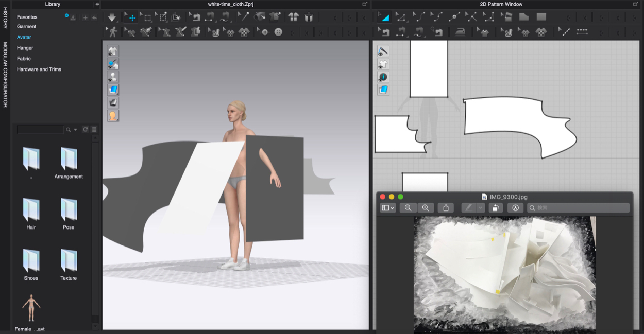Click the Button tool icon
Screen dimensions: 644x334
pyautogui.click(x=278, y=32)
